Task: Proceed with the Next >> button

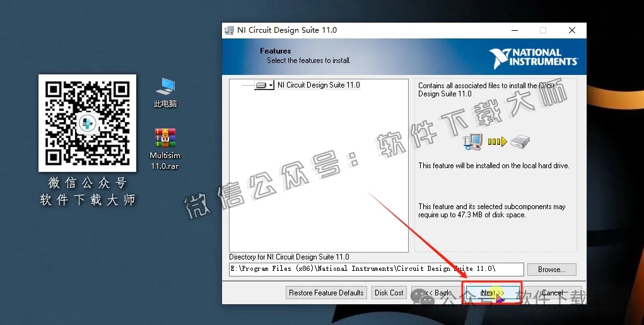Action: click(493, 293)
